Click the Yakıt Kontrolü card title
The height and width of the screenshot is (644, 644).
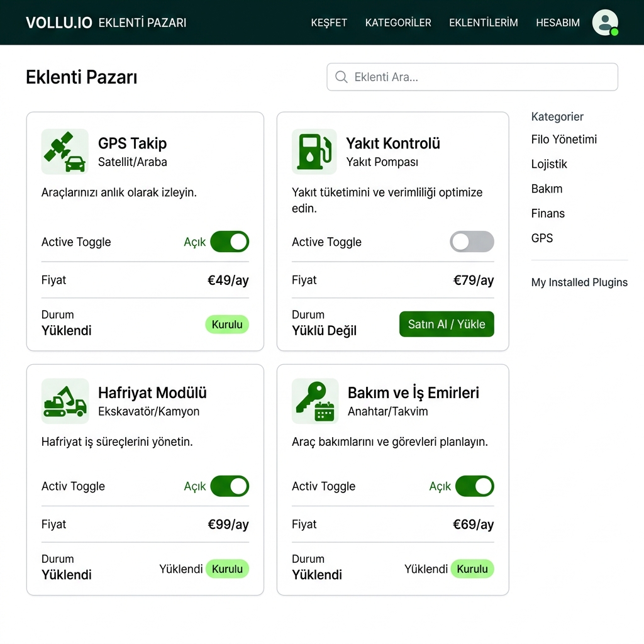pos(393,143)
